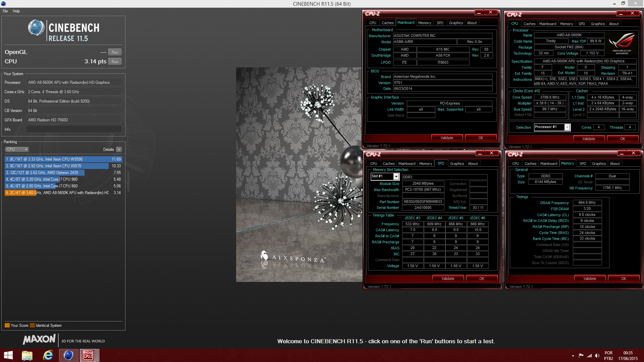Open the Windows Start button

8,355
